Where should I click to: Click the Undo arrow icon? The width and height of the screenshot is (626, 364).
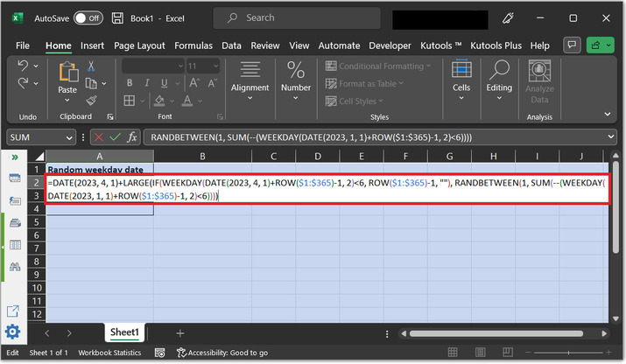pyautogui.click(x=23, y=66)
